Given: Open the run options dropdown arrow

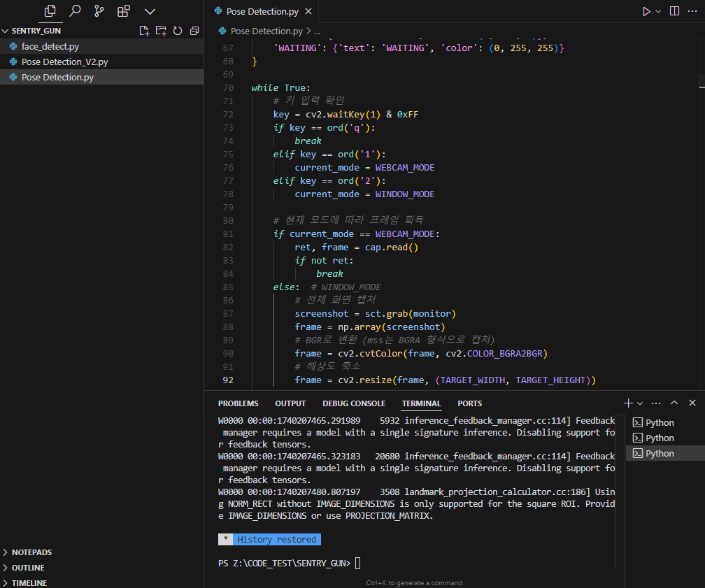Looking at the screenshot, I should pos(658,11).
